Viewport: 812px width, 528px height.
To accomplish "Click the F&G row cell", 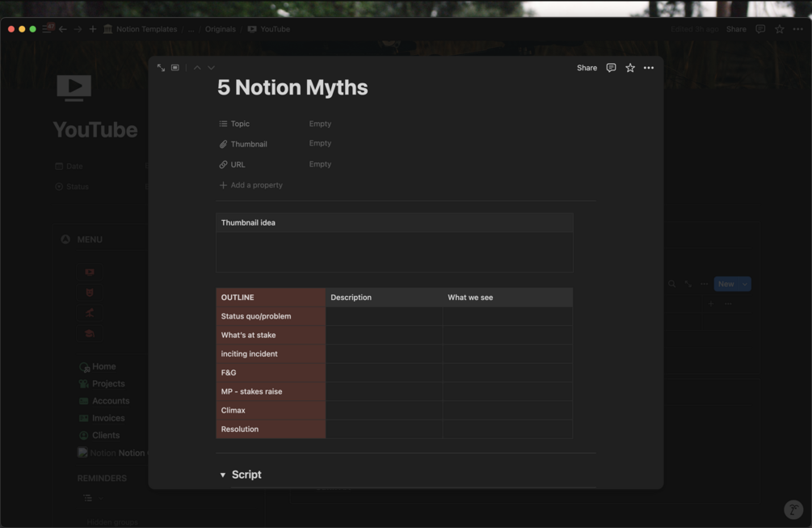I will tap(271, 373).
